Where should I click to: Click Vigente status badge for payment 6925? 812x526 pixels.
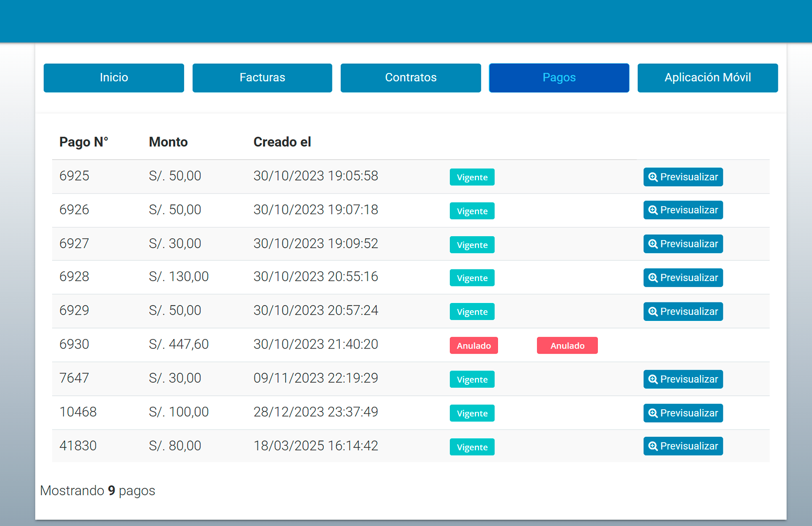(472, 177)
